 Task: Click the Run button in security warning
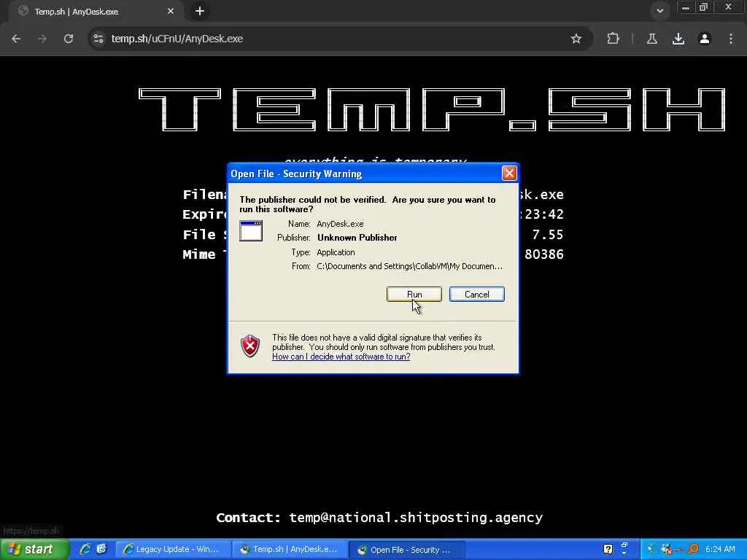[414, 295]
